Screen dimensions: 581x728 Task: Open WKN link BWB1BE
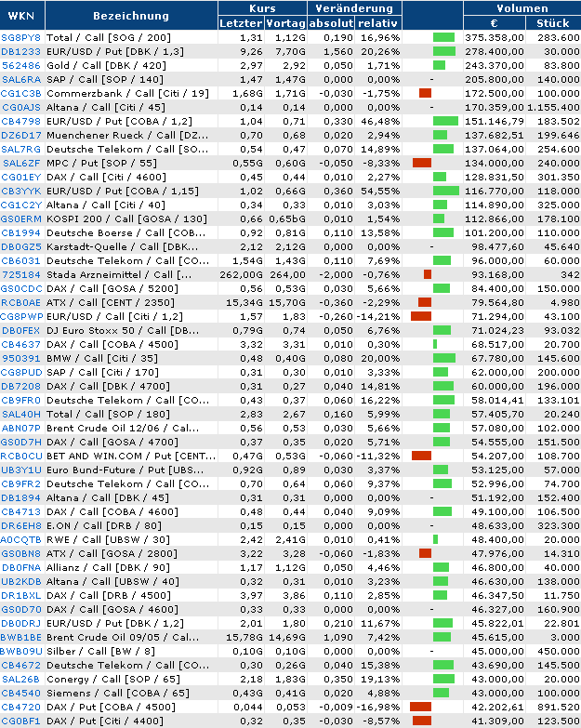(x=20, y=637)
